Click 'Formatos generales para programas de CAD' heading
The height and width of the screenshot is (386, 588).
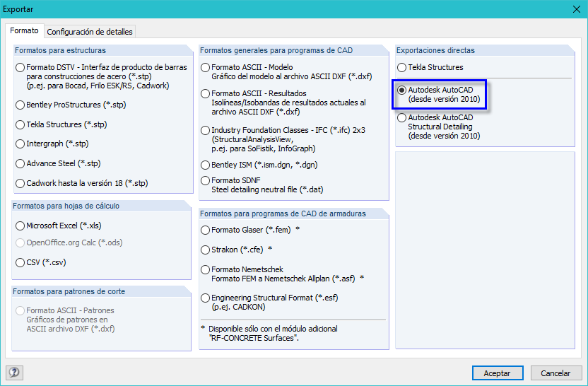coord(276,50)
